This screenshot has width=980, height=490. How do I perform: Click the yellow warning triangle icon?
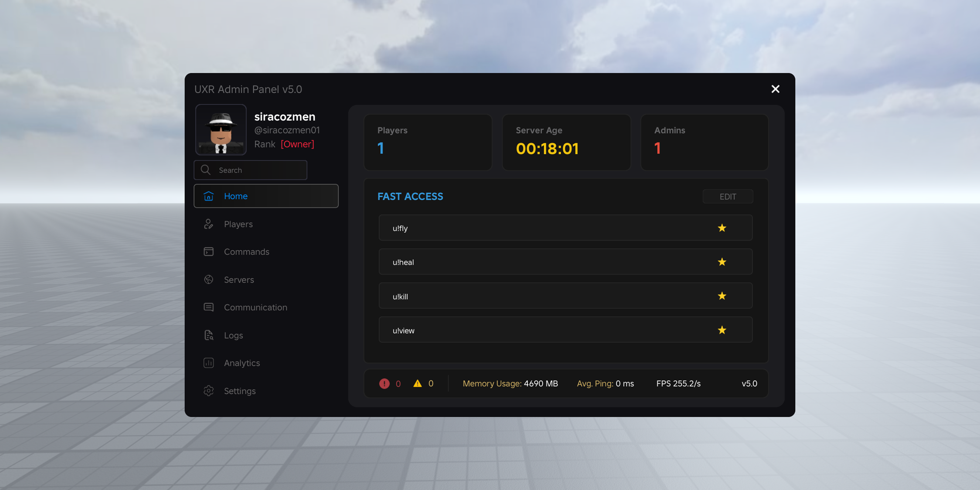coord(417,384)
